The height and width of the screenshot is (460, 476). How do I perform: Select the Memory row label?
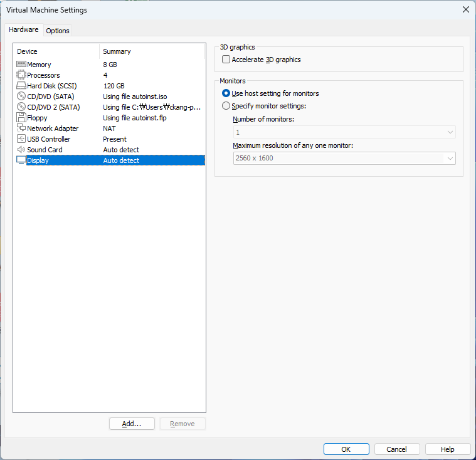[39, 65]
